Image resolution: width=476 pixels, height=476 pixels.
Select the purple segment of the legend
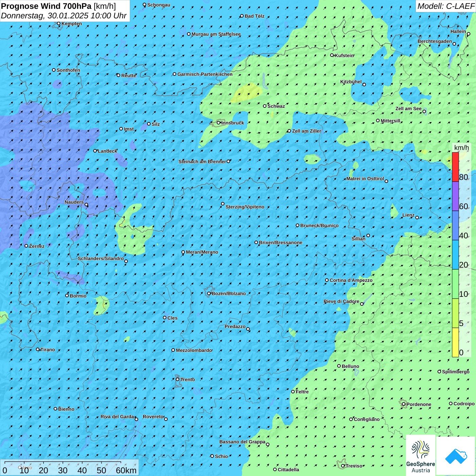tap(455, 196)
